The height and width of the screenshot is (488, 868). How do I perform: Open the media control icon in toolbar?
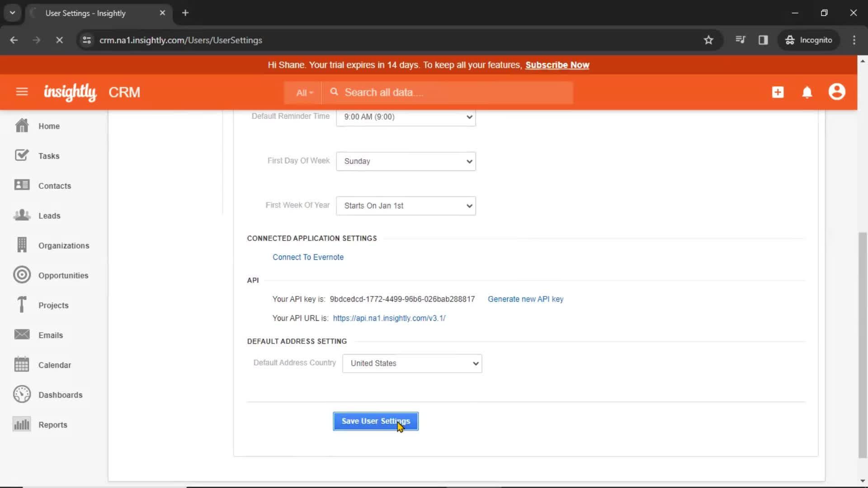pos(740,40)
